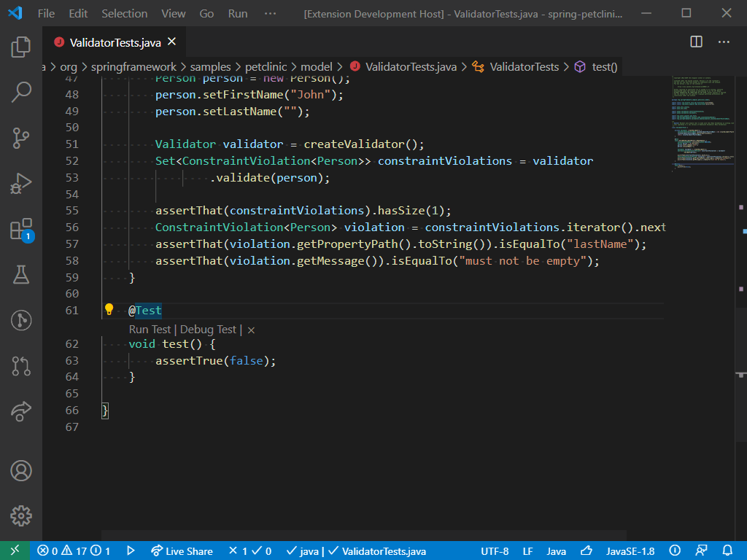Click 'void test()' method declaration
Screen dimensions: 747x560
(166, 344)
